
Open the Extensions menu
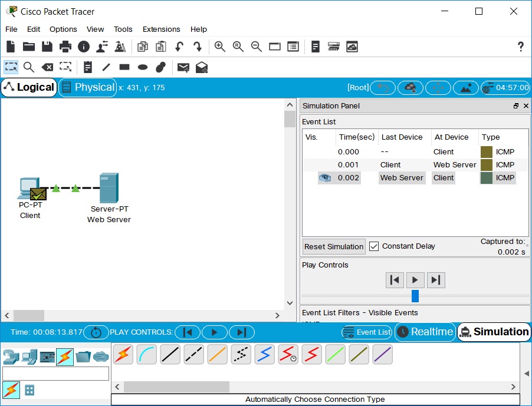(161, 29)
